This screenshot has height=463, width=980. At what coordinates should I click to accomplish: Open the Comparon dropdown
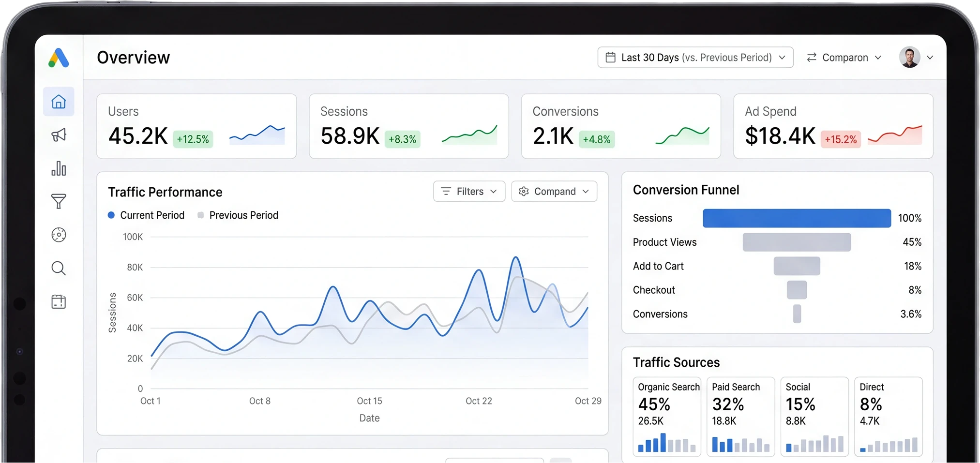point(844,58)
